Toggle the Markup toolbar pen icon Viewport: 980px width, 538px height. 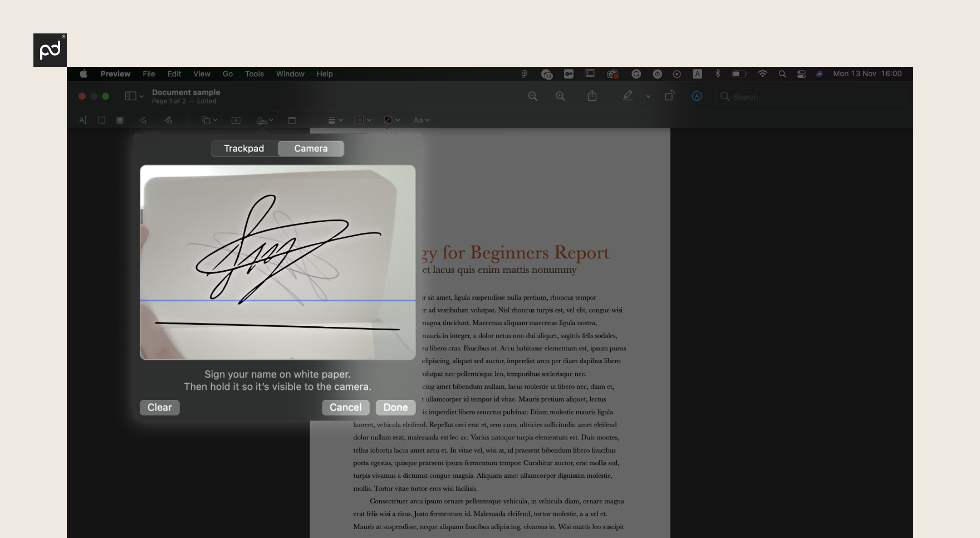click(628, 96)
